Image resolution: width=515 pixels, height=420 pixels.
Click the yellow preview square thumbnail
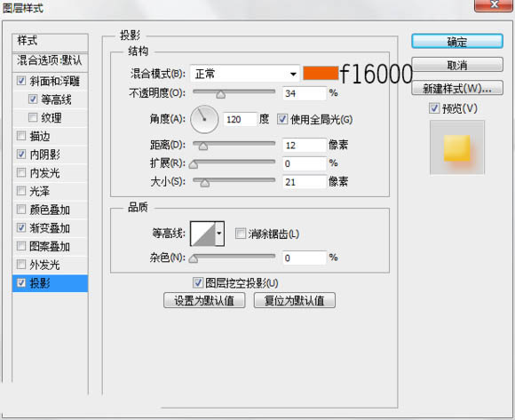pyautogui.click(x=457, y=148)
